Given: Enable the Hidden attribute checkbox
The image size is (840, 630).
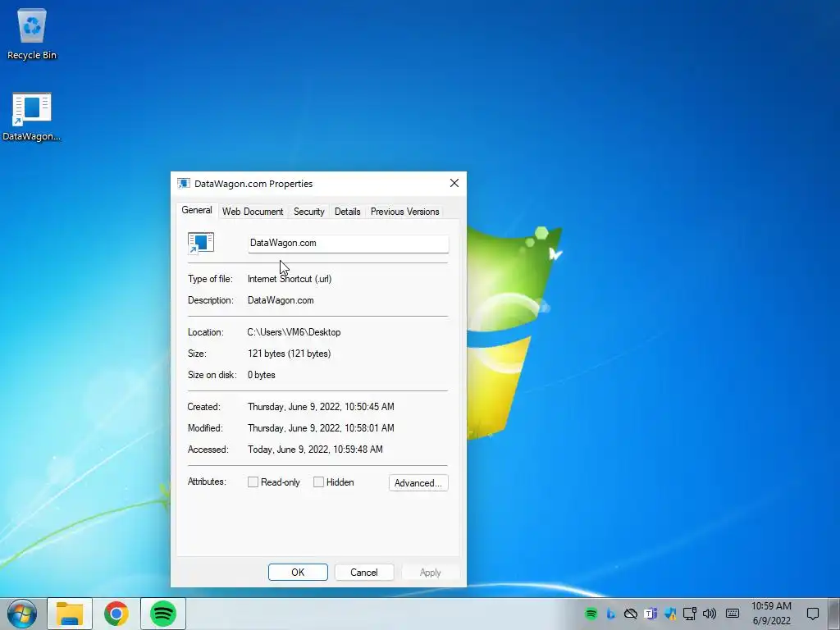Looking at the screenshot, I should (318, 482).
